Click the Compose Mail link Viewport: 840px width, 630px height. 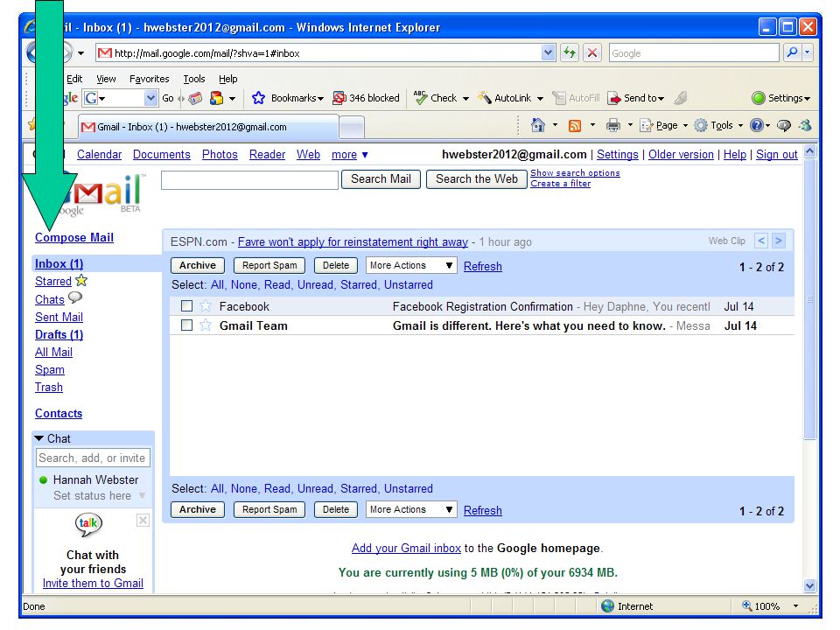pos(73,237)
